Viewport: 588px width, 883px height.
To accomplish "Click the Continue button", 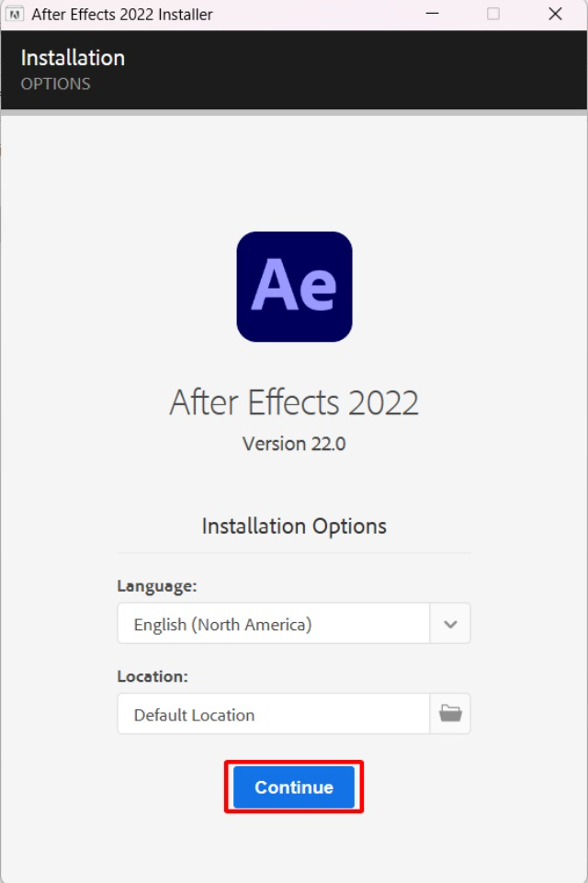I will [x=293, y=787].
